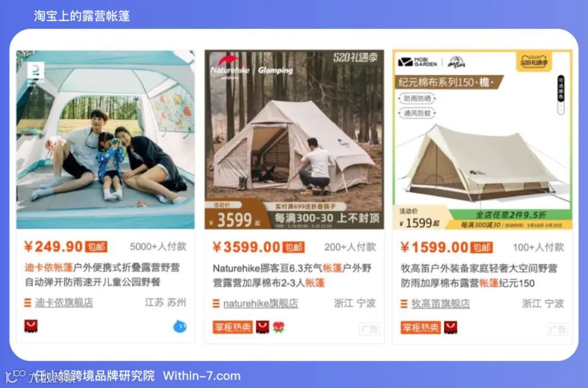Click the Tmall badge under the Decathlon listing
This screenshot has width=588, height=388.
click(x=30, y=326)
